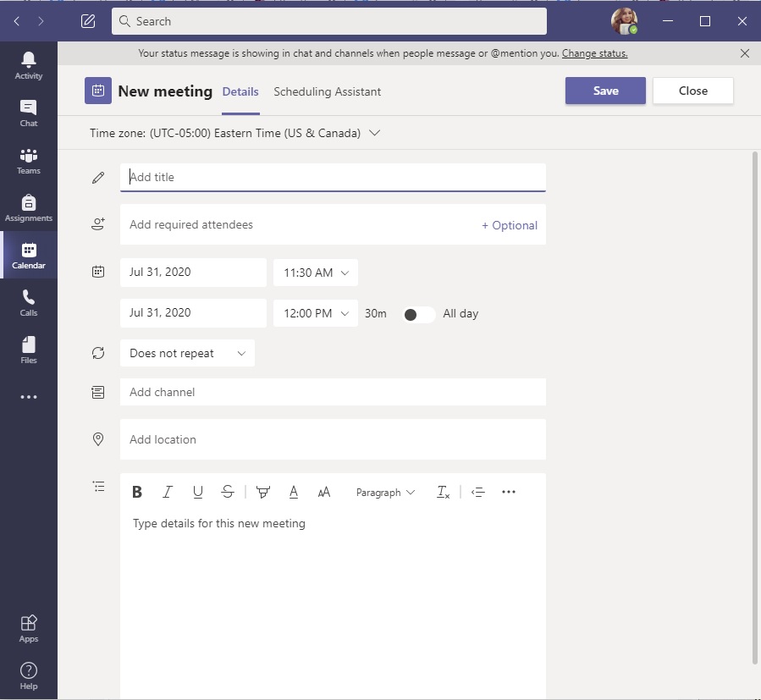Open the Paragraph style dropdown
The height and width of the screenshot is (700, 761).
pyautogui.click(x=385, y=493)
